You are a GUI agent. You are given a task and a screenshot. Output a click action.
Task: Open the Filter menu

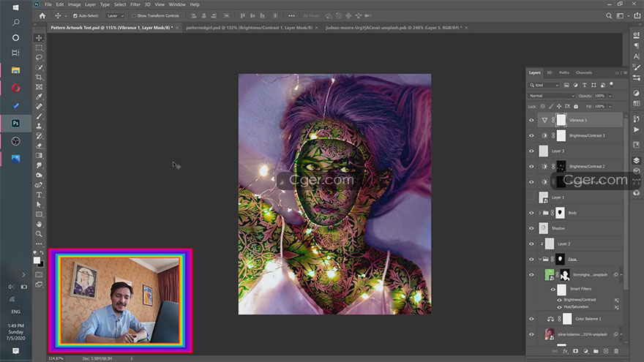click(135, 4)
